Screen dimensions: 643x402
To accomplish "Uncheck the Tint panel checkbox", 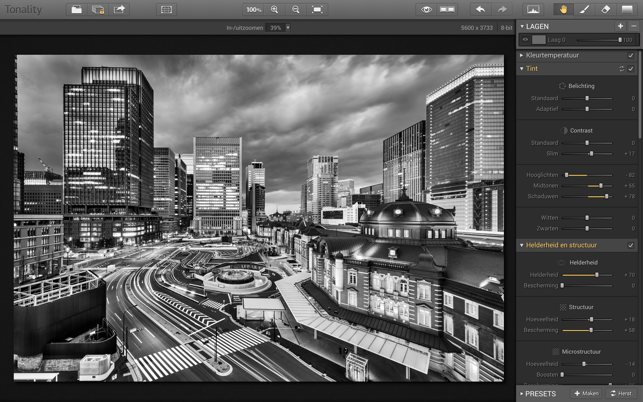I will click(631, 69).
